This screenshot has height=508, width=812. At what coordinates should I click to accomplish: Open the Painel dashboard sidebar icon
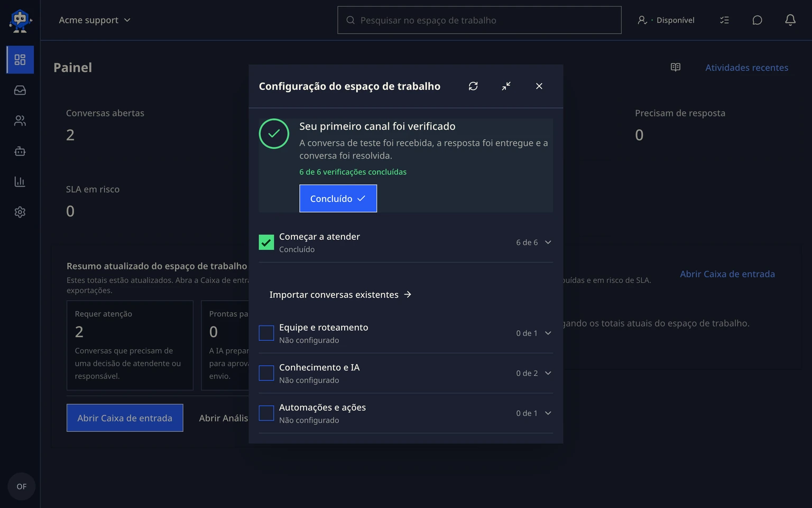click(20, 60)
